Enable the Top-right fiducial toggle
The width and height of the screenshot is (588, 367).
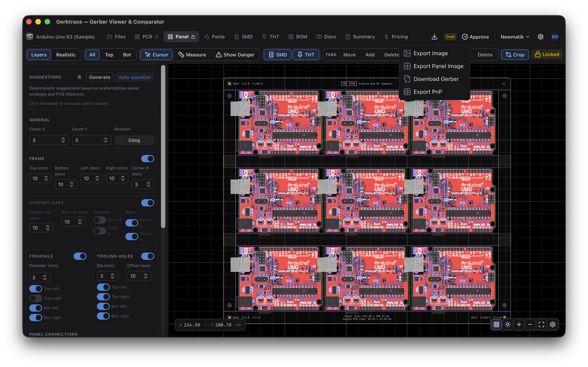(36, 298)
